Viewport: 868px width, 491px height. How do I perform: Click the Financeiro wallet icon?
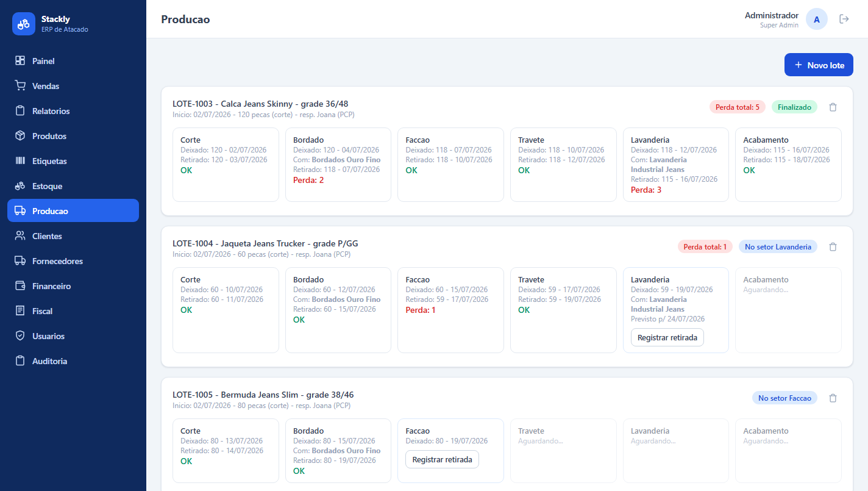pyautogui.click(x=20, y=286)
